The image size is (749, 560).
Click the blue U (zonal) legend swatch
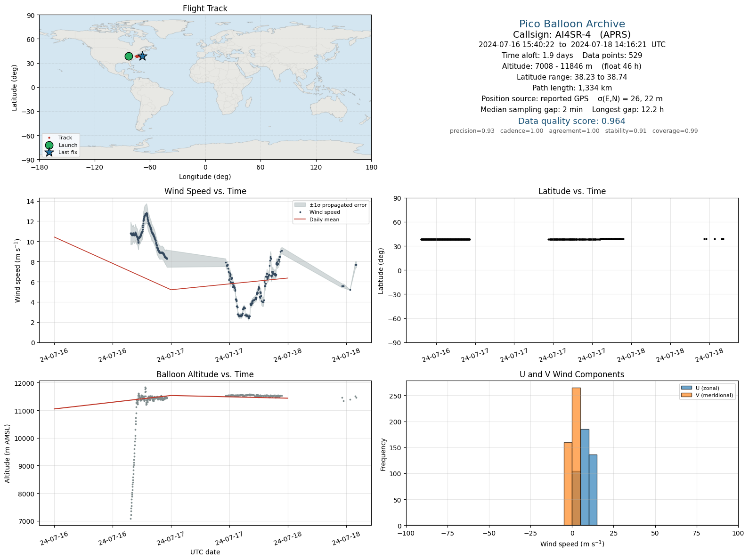[x=686, y=388]
